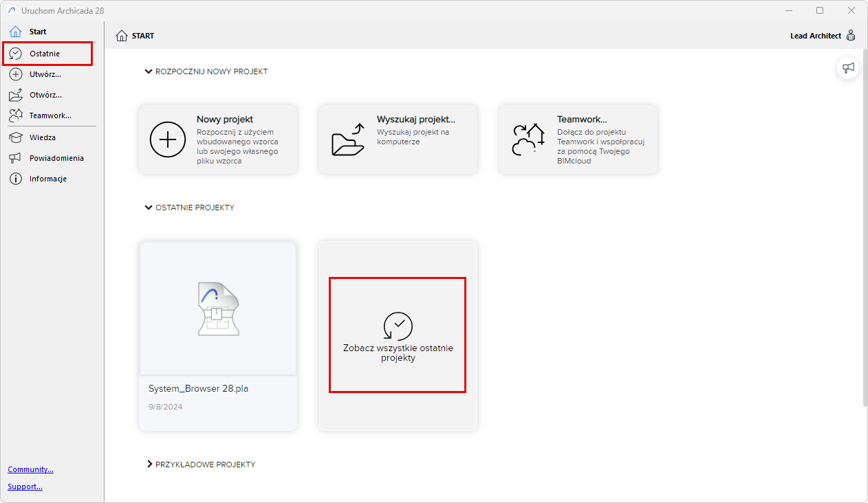Open the Community link

30,469
